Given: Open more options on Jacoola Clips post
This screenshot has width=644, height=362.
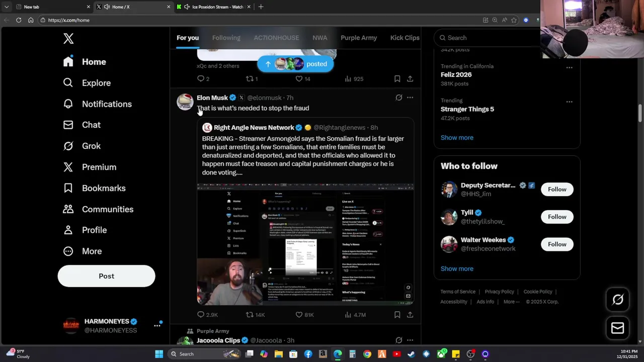Looking at the screenshot, I should [410, 340].
